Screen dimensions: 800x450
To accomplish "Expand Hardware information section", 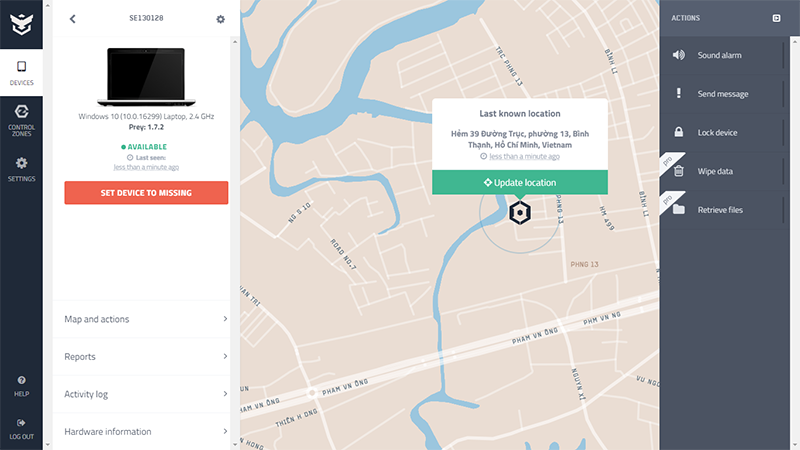I will click(x=146, y=431).
